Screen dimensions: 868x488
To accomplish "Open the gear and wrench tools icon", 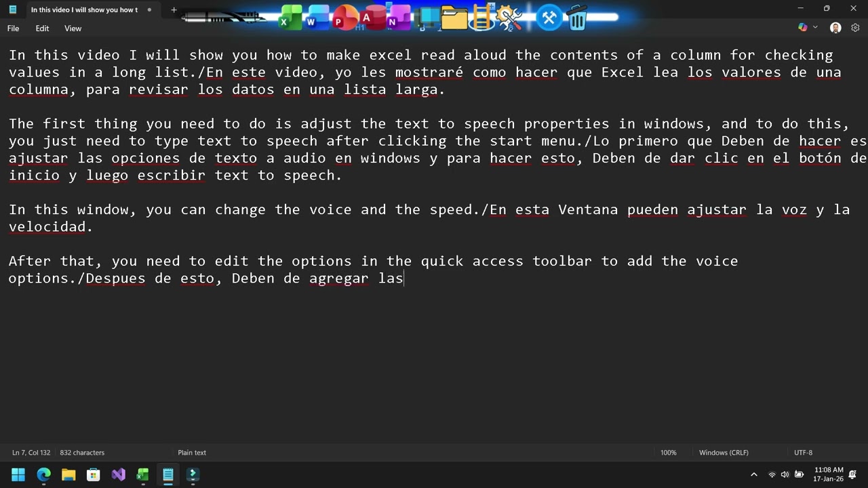I will [509, 18].
